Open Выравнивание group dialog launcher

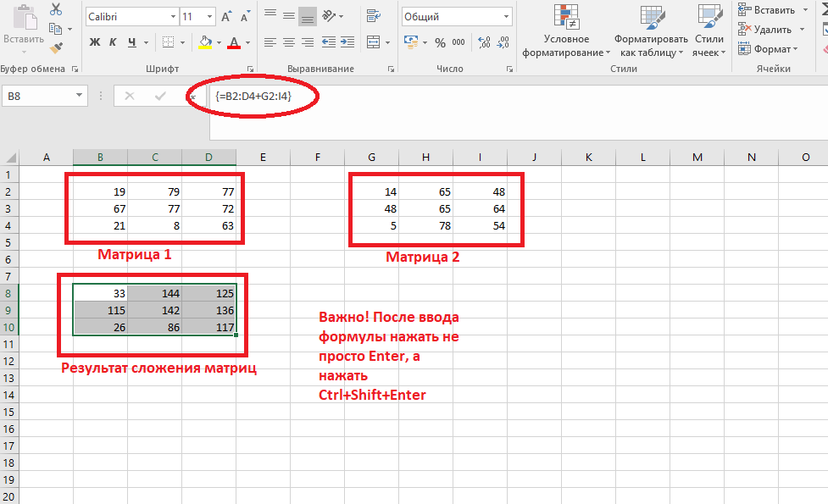point(391,69)
